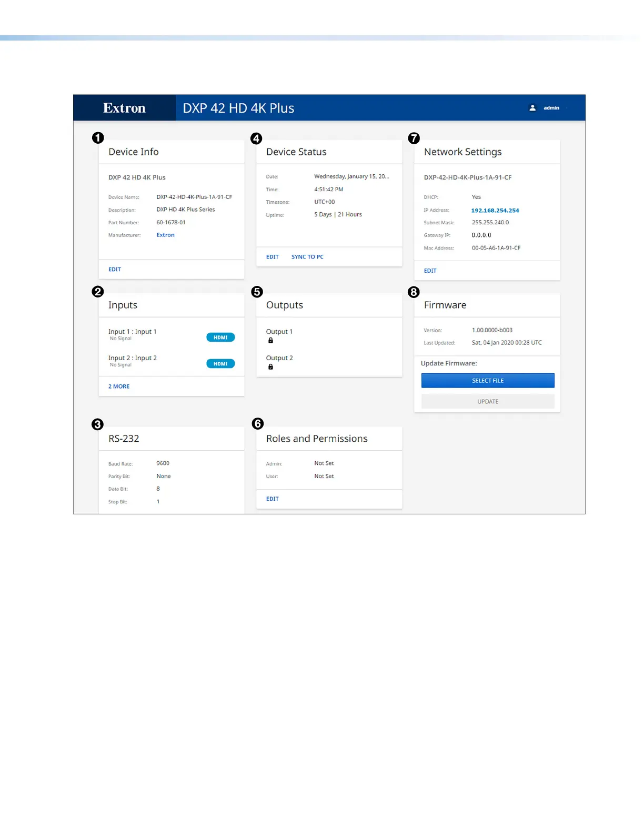Toggle the HDMI badge for Input 1
The height and width of the screenshot is (834, 644).
(220, 337)
